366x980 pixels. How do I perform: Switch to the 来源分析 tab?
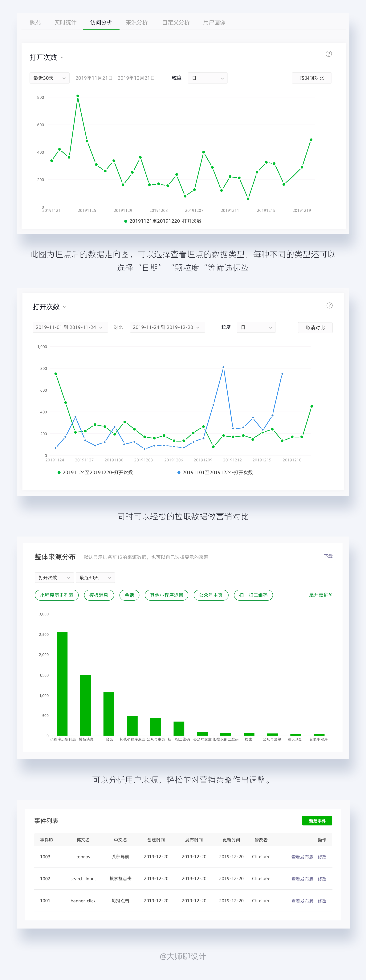137,22
